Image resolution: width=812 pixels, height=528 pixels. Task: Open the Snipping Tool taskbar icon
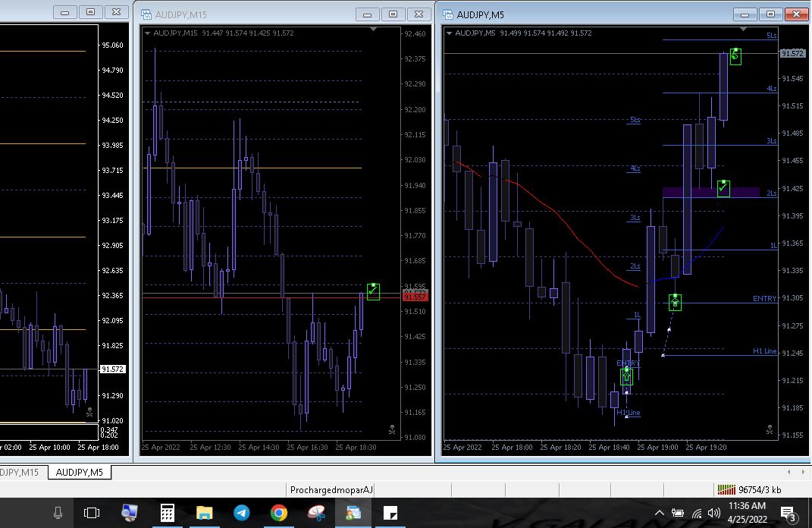(316, 513)
